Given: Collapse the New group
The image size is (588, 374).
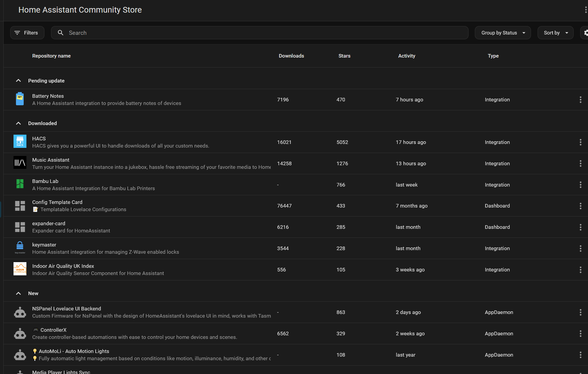Looking at the screenshot, I should coord(18,293).
